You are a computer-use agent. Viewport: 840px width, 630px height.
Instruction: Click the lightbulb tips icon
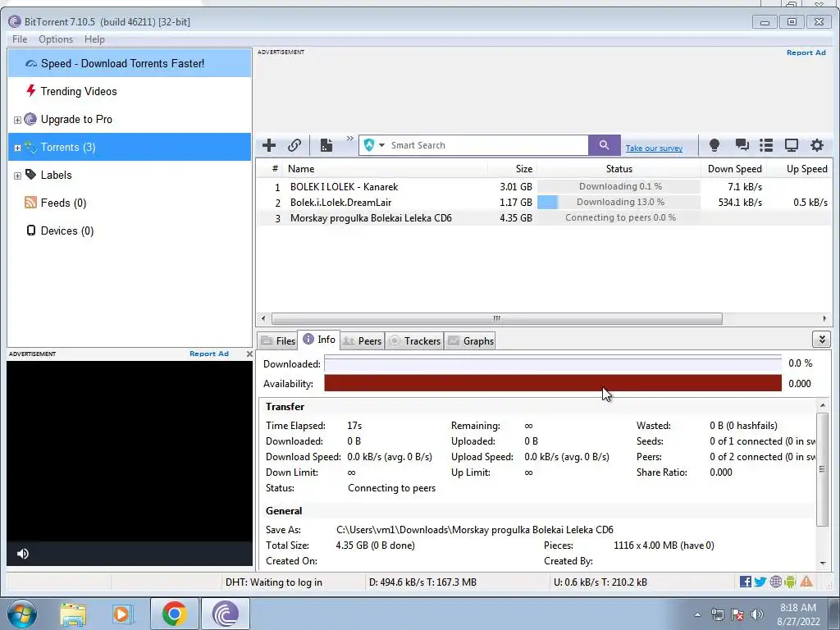point(714,145)
